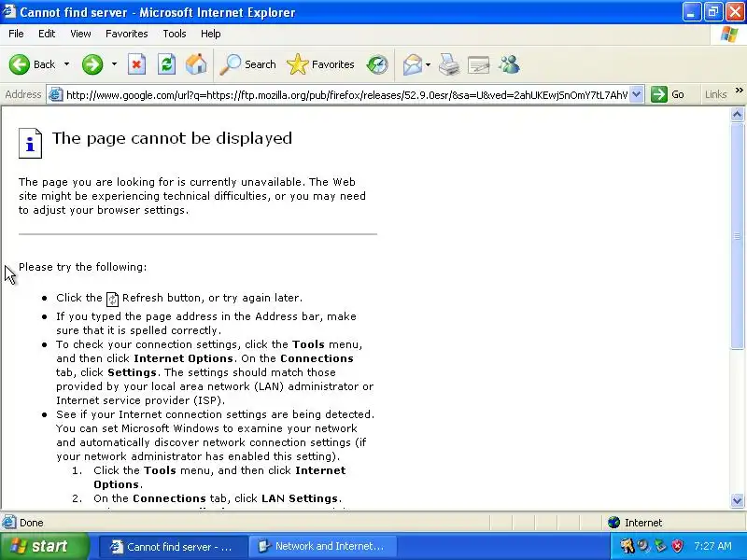The height and width of the screenshot is (560, 747).
Task: Go to the Home page icon
Action: pyautogui.click(x=196, y=64)
